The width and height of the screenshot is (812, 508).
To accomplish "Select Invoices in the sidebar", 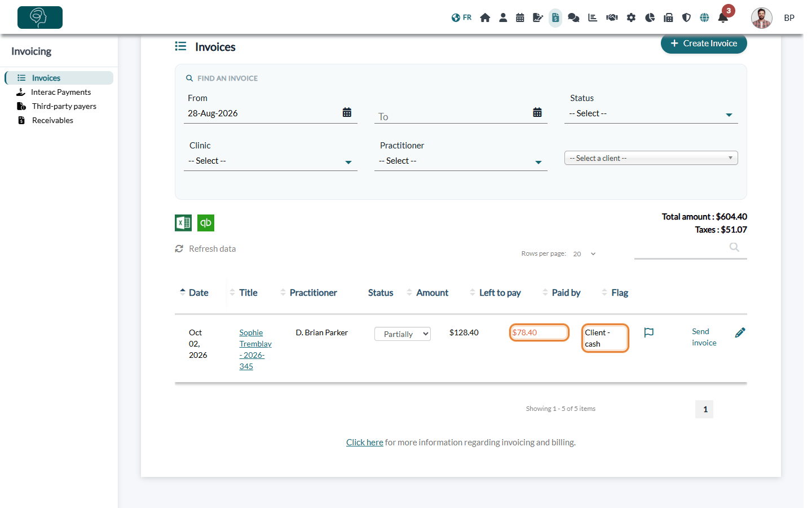I will [x=59, y=78].
